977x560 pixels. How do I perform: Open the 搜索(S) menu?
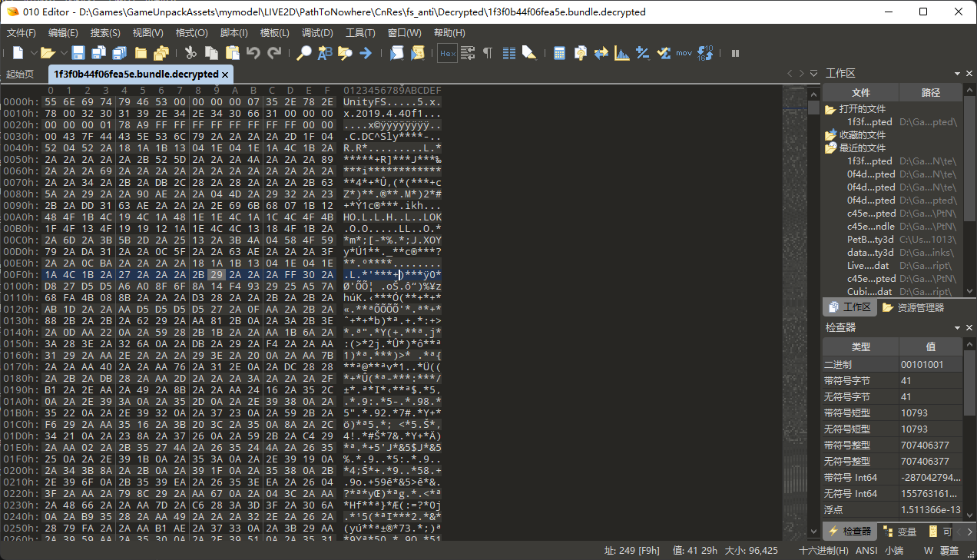(105, 33)
